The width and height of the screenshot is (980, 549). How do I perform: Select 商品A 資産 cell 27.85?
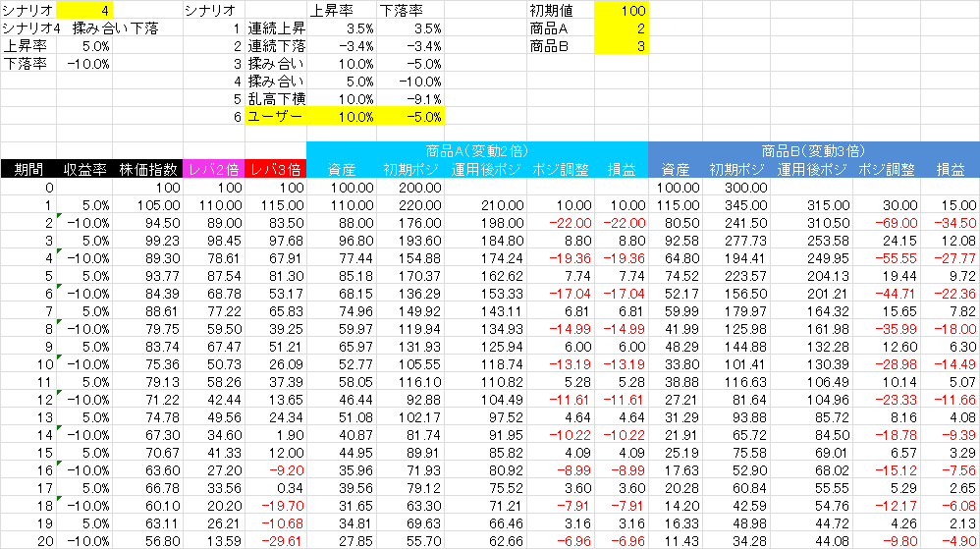click(342, 541)
